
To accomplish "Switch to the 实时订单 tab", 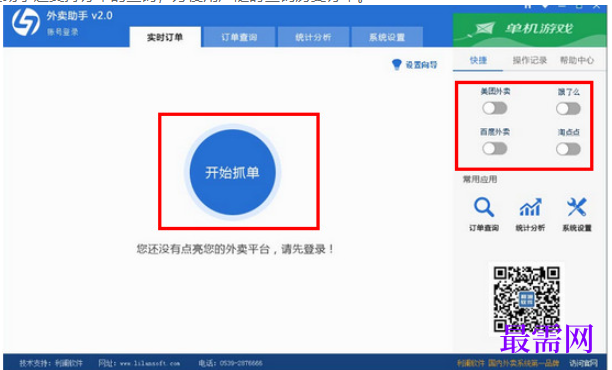I will point(165,37).
